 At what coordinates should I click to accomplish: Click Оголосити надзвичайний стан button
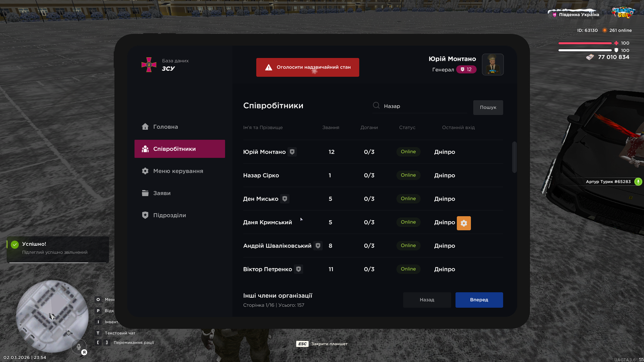307,67
